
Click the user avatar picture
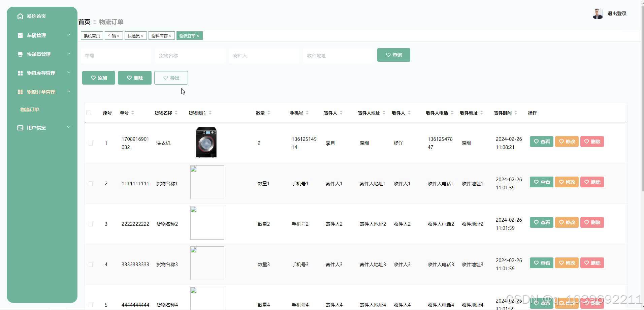598,13
